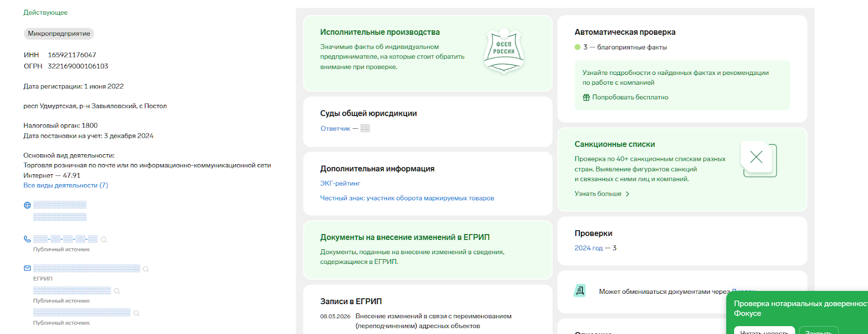Click the phone handset icon
The width and height of the screenshot is (868, 334).
point(27,239)
